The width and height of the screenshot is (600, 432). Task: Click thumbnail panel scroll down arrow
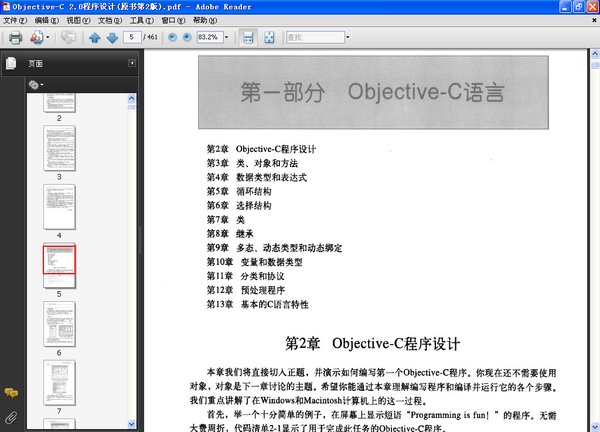point(131,424)
